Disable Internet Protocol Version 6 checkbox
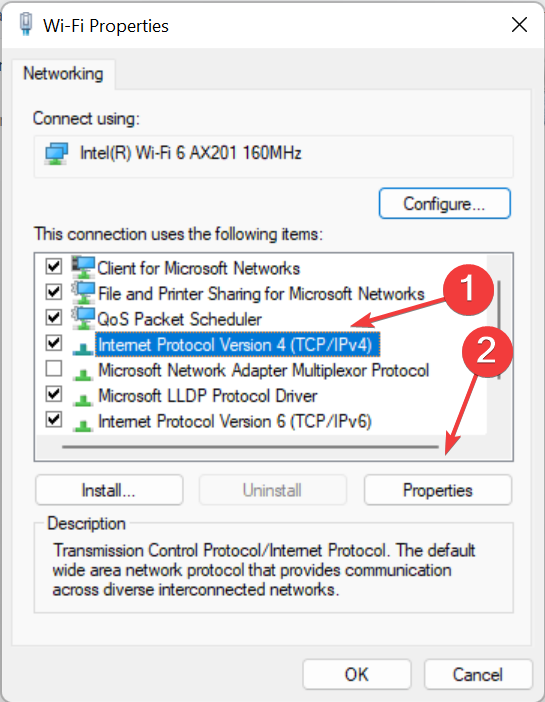The width and height of the screenshot is (545, 702). tap(54, 420)
